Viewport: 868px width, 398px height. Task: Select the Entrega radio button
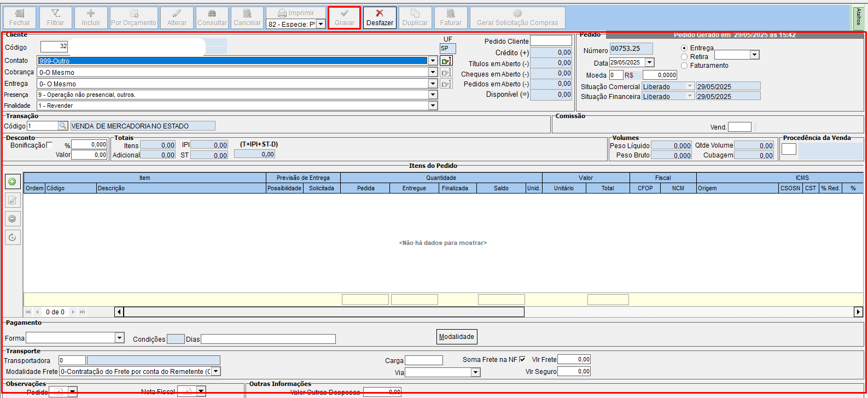pyautogui.click(x=684, y=48)
